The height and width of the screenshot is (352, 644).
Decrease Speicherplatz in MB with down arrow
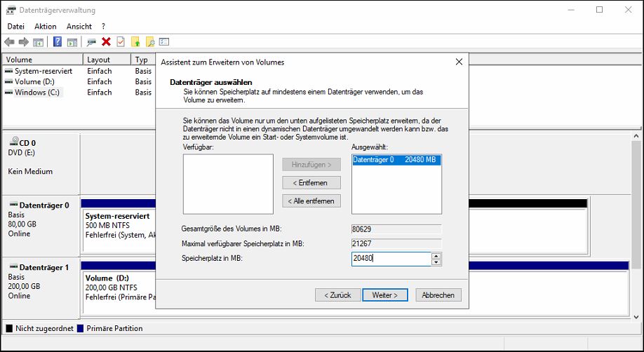[436, 262]
